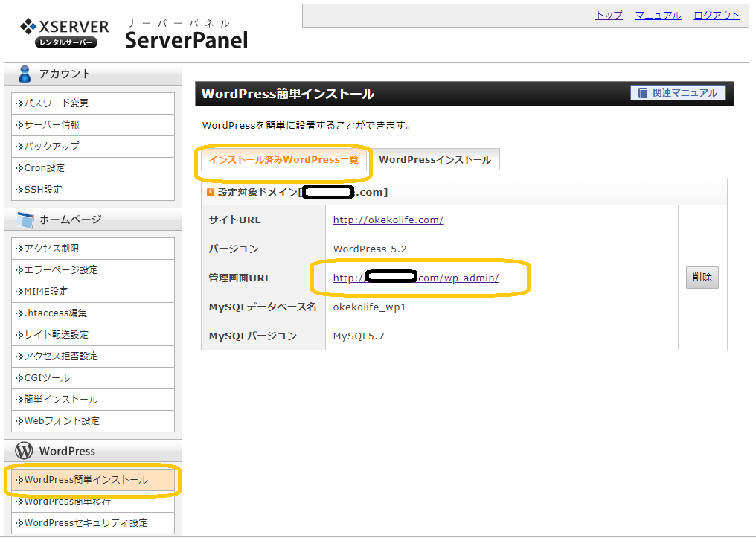Image resolution: width=756 pixels, height=538 pixels.
Task: Click the MySQLデータベース名 row label
Action: [263, 307]
